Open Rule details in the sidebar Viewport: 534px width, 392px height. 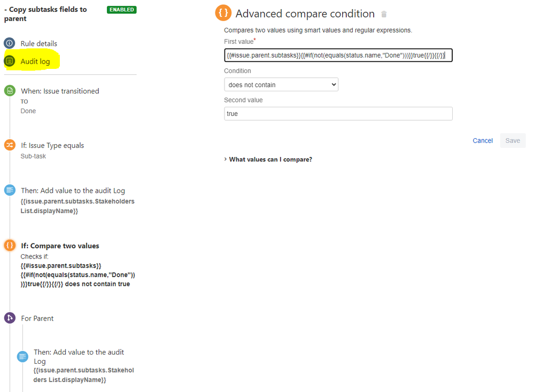[39, 44]
